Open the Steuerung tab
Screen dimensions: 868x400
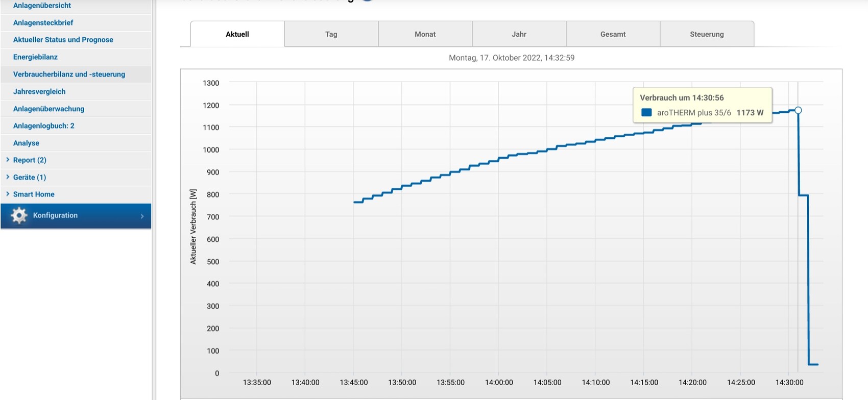707,34
